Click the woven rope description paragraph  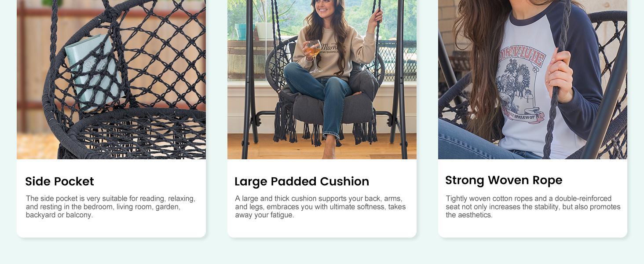click(x=533, y=207)
